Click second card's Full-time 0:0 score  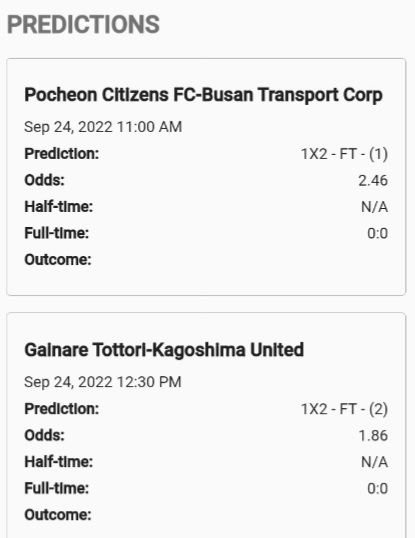(377, 489)
